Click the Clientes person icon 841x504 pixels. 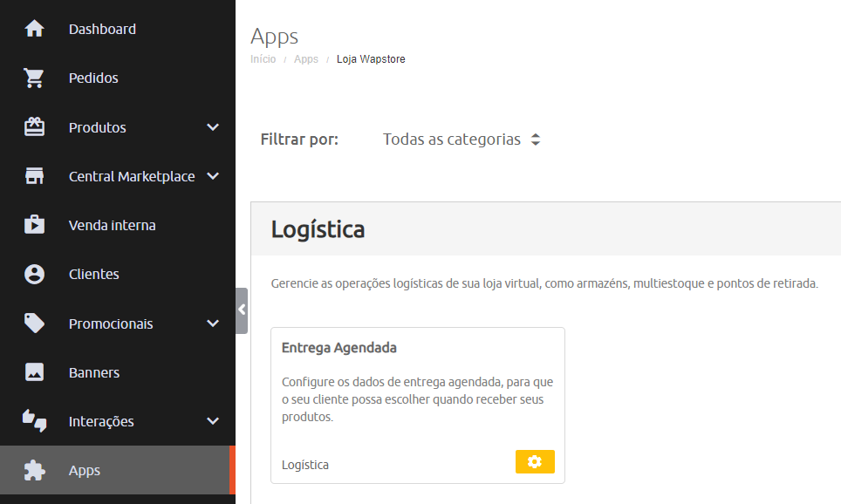point(34,274)
